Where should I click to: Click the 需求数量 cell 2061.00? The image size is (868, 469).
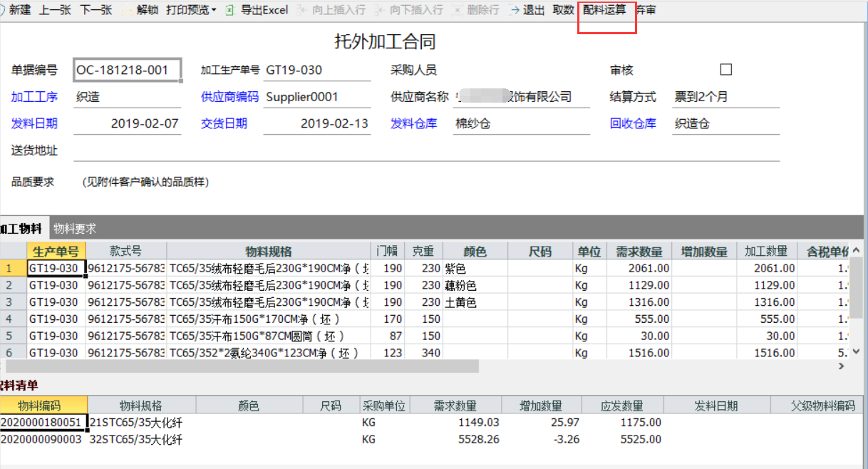tap(639, 268)
